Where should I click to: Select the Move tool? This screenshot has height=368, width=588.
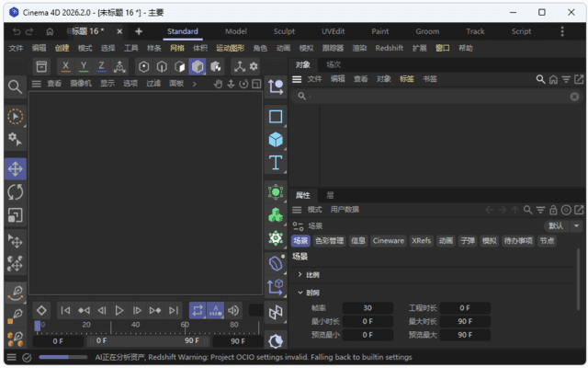pos(16,169)
